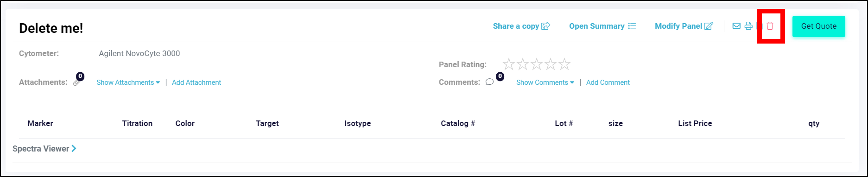Click the Get Quote button
Screen dimensions: 868x177
point(818,26)
